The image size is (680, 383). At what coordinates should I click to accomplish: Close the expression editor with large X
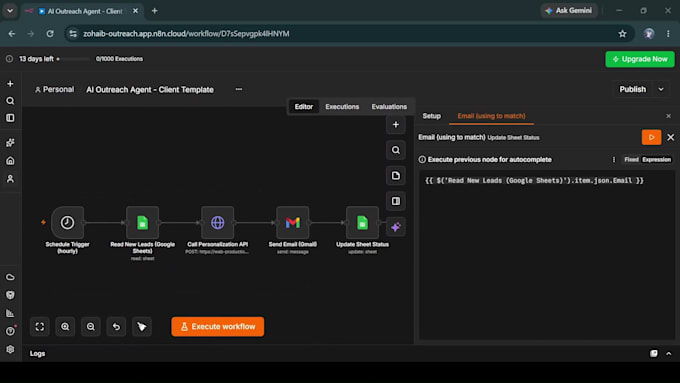pos(670,137)
